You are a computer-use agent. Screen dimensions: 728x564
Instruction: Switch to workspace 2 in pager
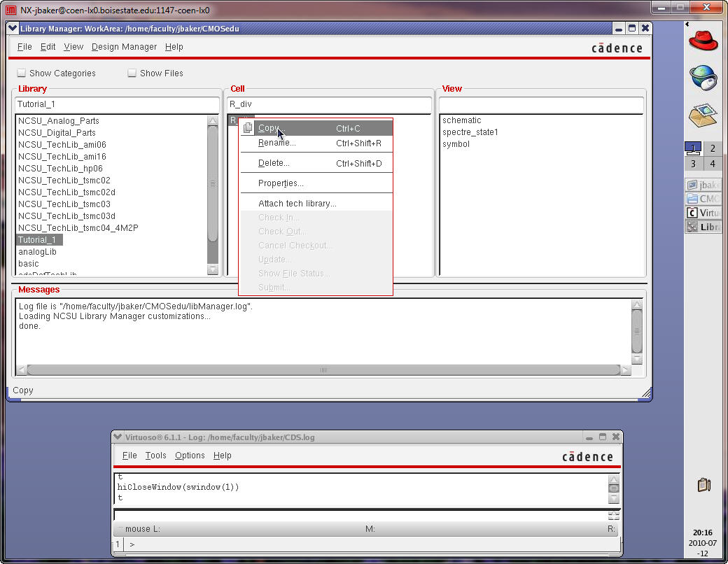712,148
